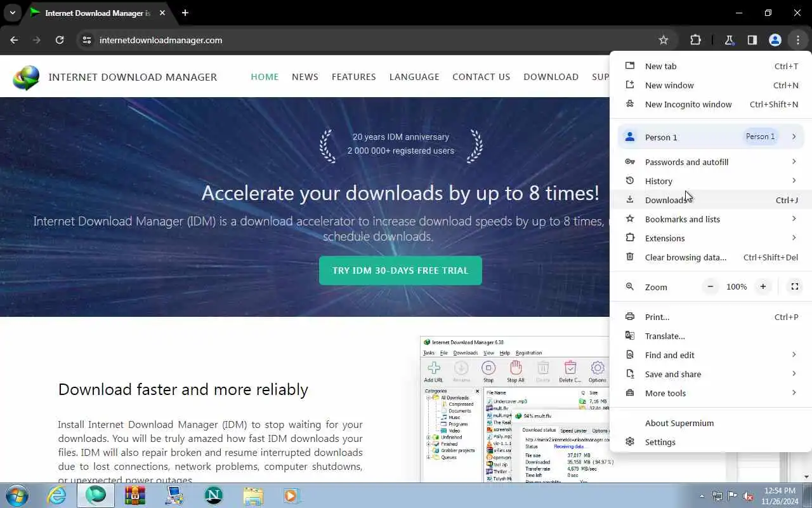
Task: Click the muted volume tray icon
Action: click(x=748, y=496)
